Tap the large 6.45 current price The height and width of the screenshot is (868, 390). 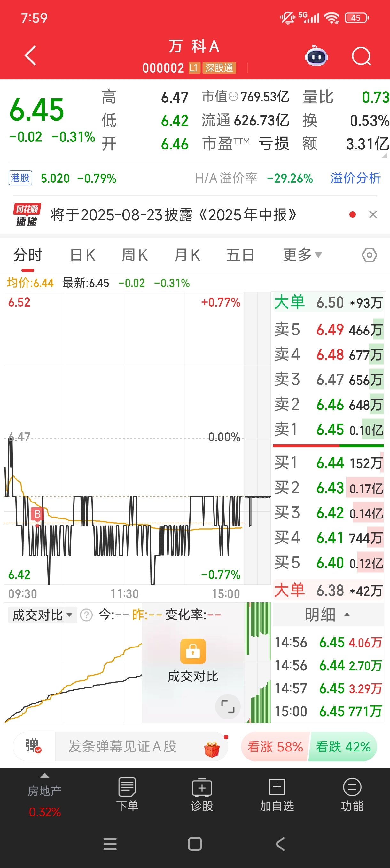coord(37,110)
